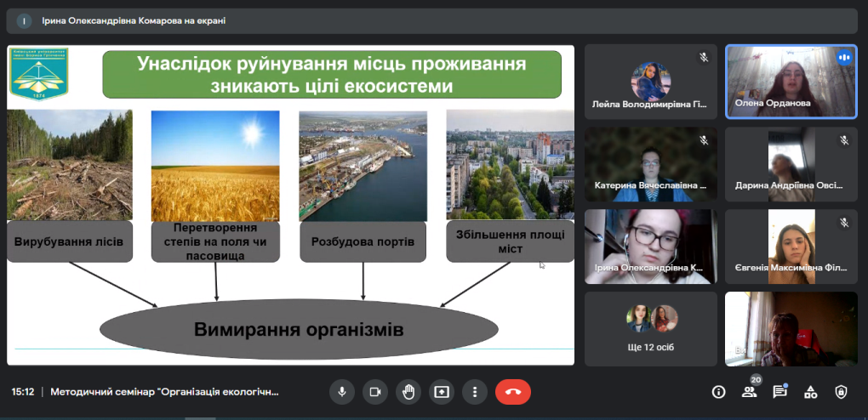The width and height of the screenshot is (868, 420).
Task: Click the 'Вимирання організмів' oval on the slide
Action: coord(298,329)
